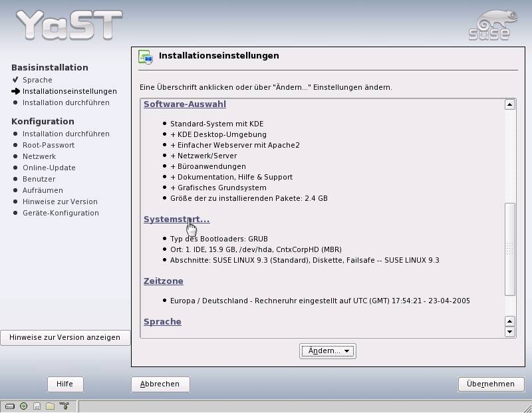This screenshot has width=532, height=413.
Task: Click the Basisinstallation sidebar heading
Action: click(49, 68)
